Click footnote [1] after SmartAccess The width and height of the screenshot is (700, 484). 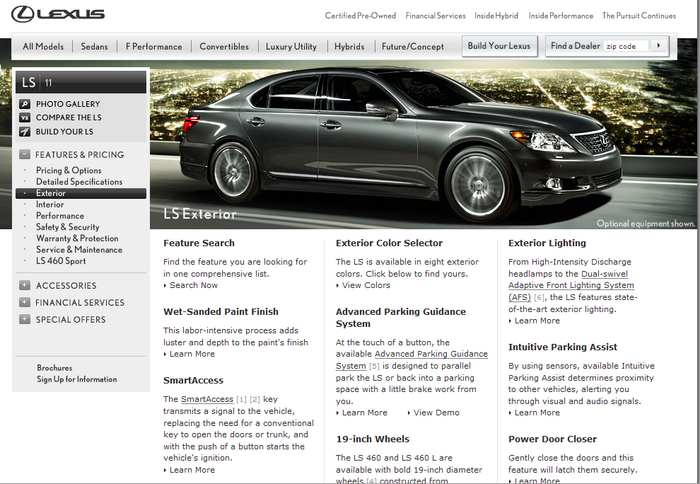242,400
